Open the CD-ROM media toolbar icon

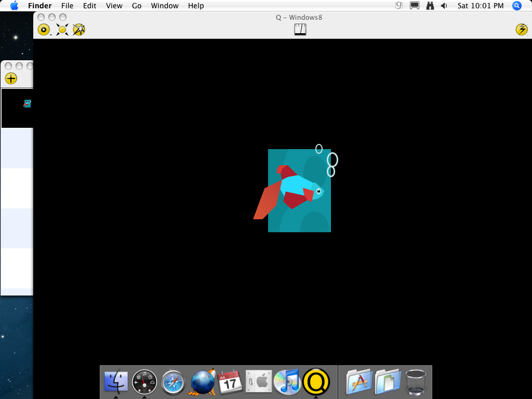pos(44,30)
